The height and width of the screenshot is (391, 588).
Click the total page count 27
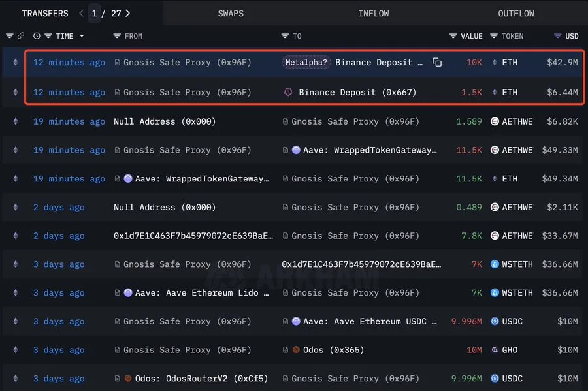tap(116, 14)
